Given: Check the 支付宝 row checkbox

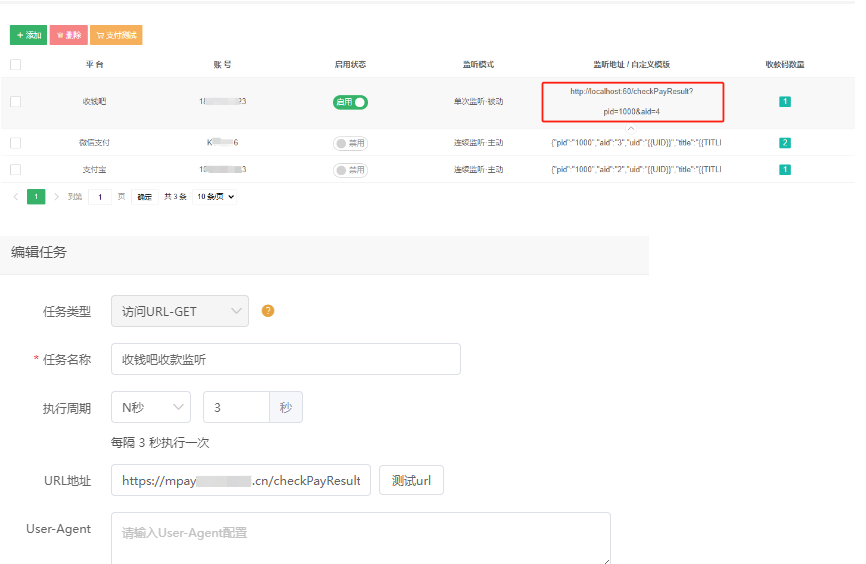Looking at the screenshot, I should 15,170.
